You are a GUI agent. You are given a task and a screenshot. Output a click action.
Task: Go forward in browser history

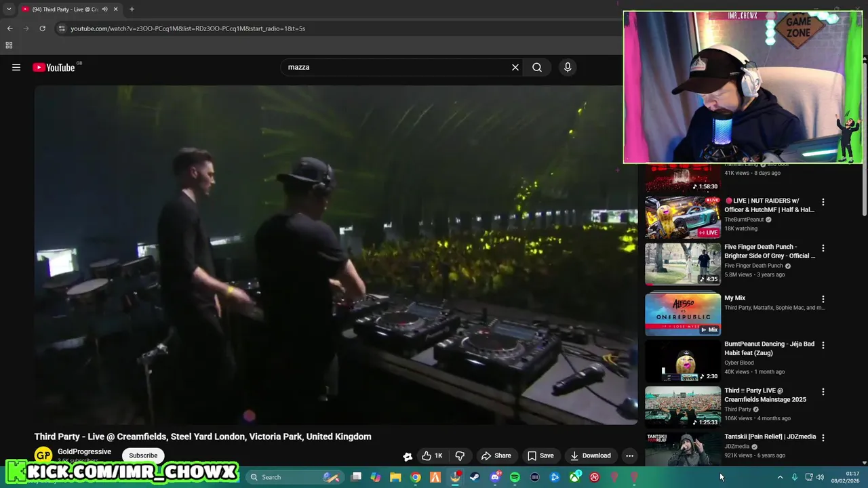point(26,28)
